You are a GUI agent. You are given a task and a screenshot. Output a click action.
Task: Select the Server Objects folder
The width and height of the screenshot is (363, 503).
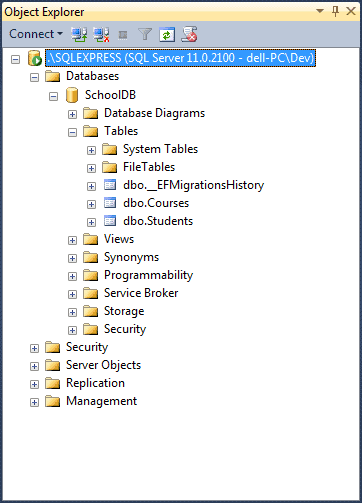click(x=103, y=365)
